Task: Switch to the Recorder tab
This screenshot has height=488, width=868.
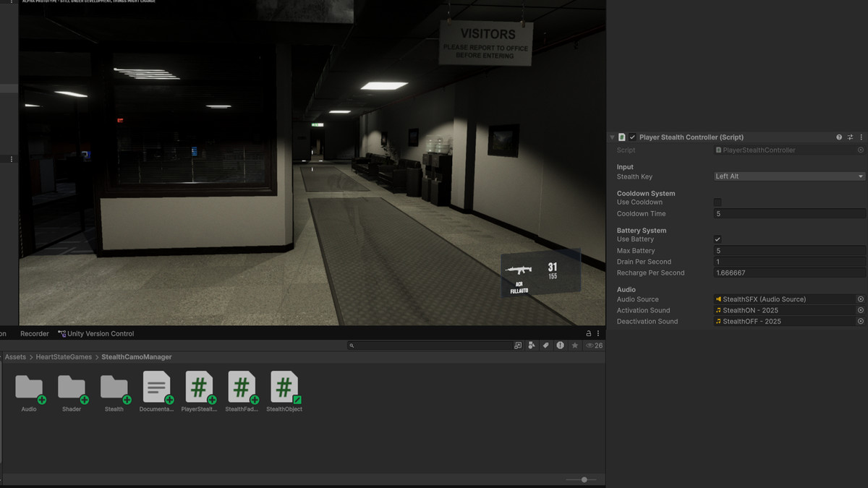Action: coord(35,334)
